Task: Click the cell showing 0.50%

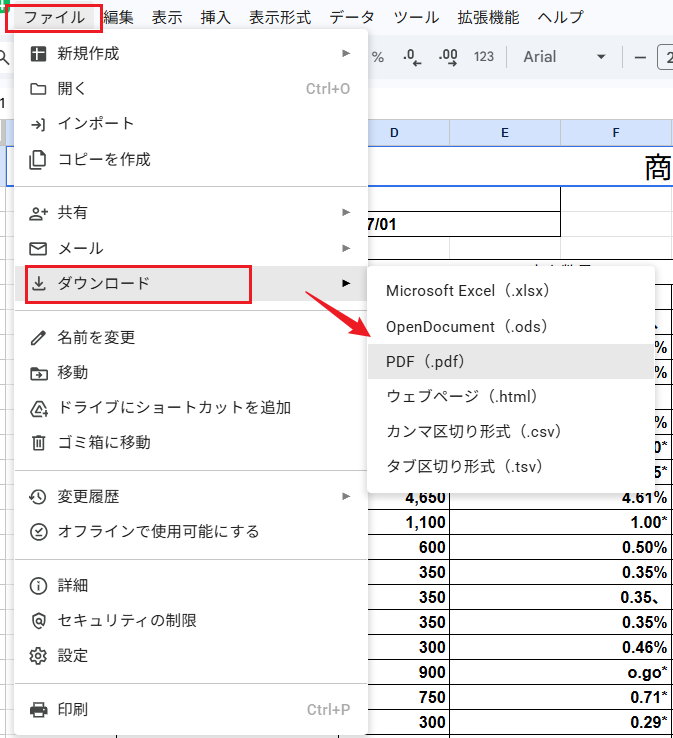Action: point(561,547)
